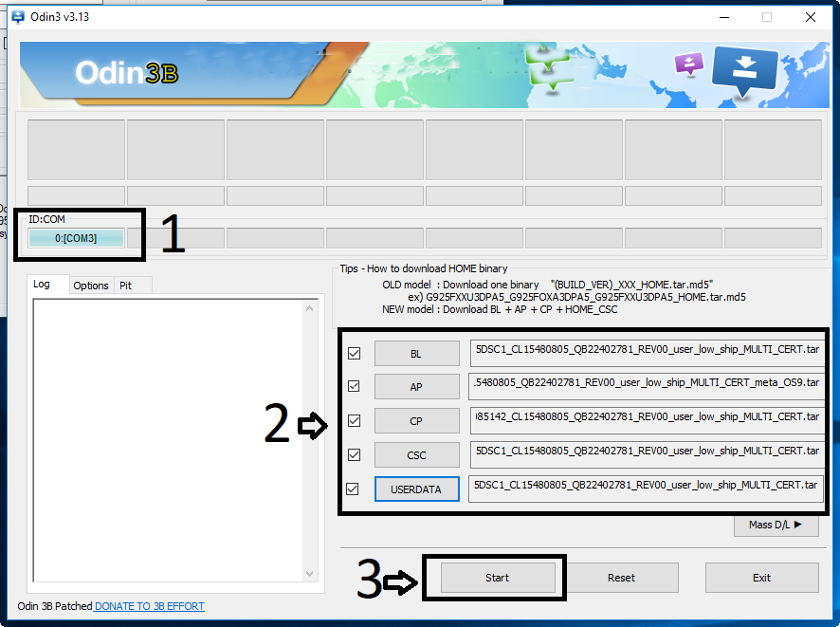Click the ID:COM label
This screenshot has height=627, width=840.
(46, 219)
